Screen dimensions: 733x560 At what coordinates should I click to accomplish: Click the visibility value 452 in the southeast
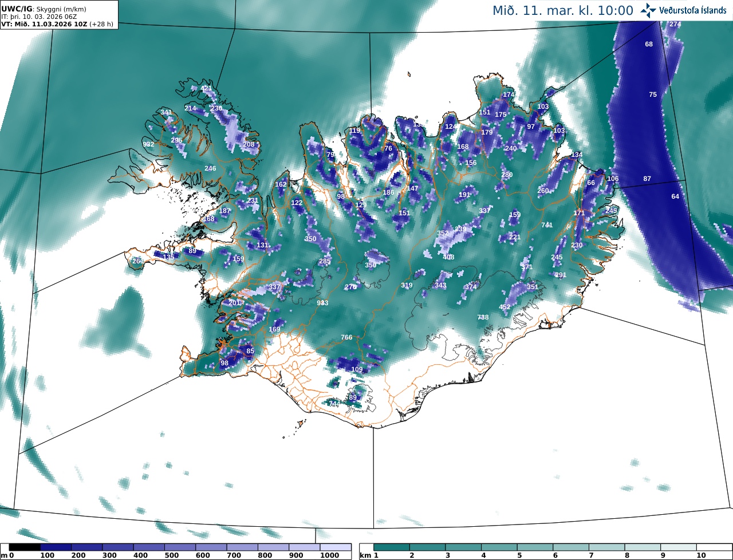tap(505, 307)
